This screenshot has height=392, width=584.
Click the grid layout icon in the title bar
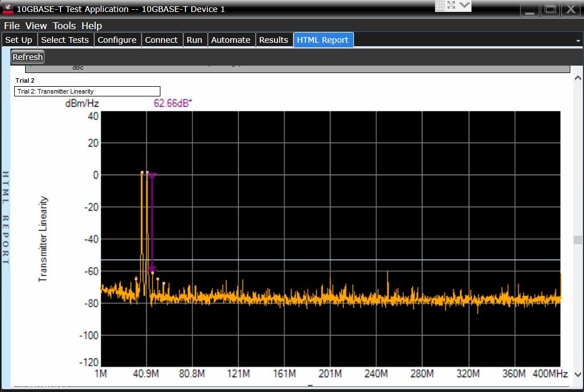(x=441, y=5)
